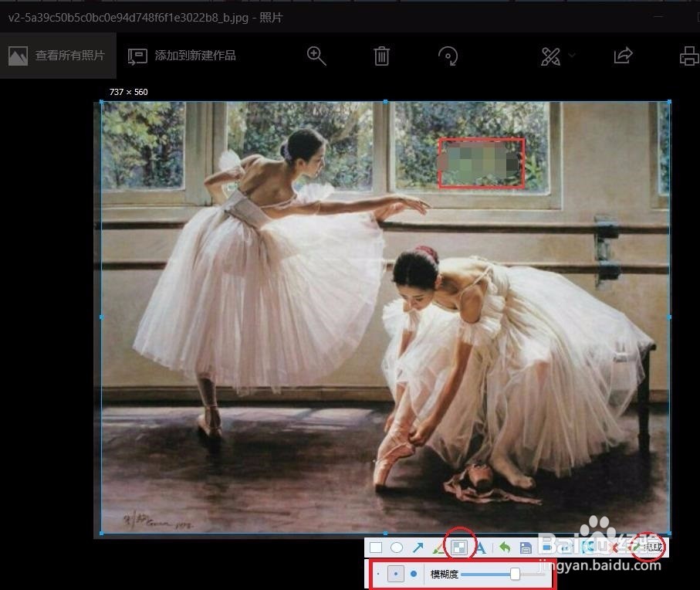
Task: Choose the largest mosaic brush size dot
Action: pos(414,574)
